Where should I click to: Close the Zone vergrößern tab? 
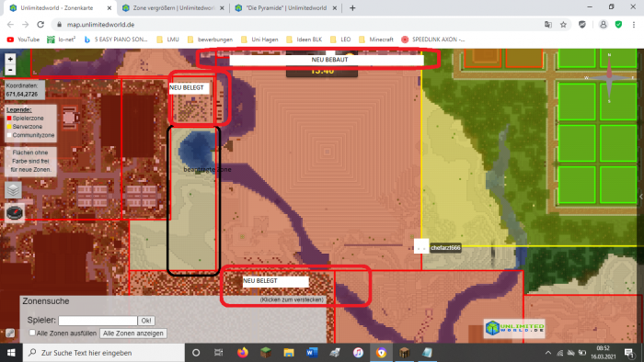click(222, 7)
